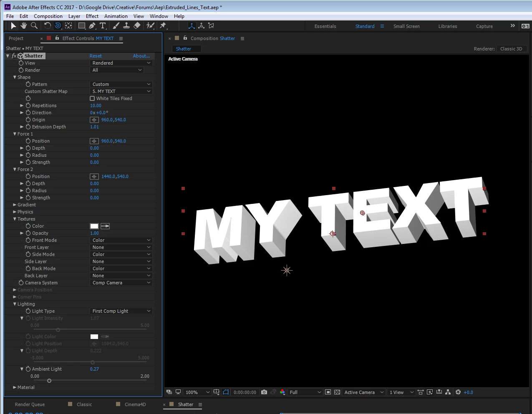This screenshot has width=532, height=414.
Task: Open Custom Shatter Map layer dropdown
Action: tap(121, 91)
